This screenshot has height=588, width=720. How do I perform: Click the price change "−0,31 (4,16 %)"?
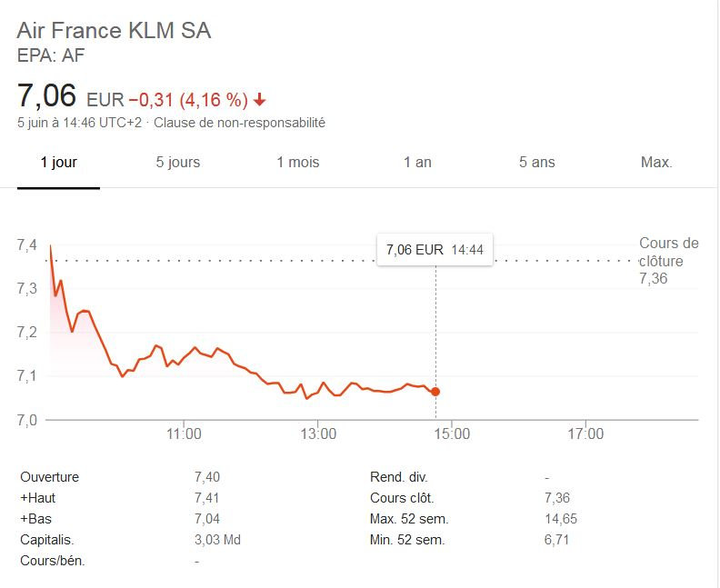188,99
